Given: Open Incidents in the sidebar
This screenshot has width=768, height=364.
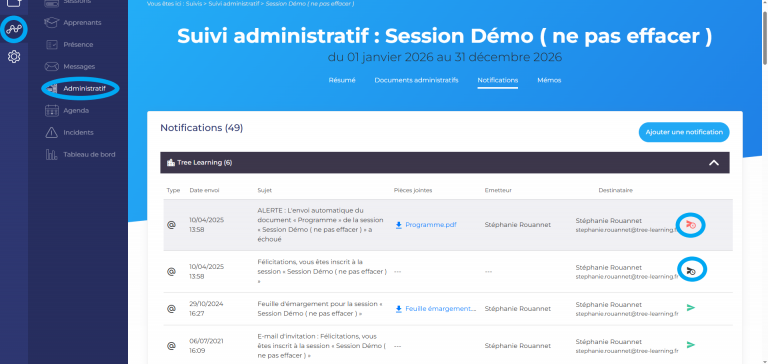Looking at the screenshot, I should (x=78, y=133).
